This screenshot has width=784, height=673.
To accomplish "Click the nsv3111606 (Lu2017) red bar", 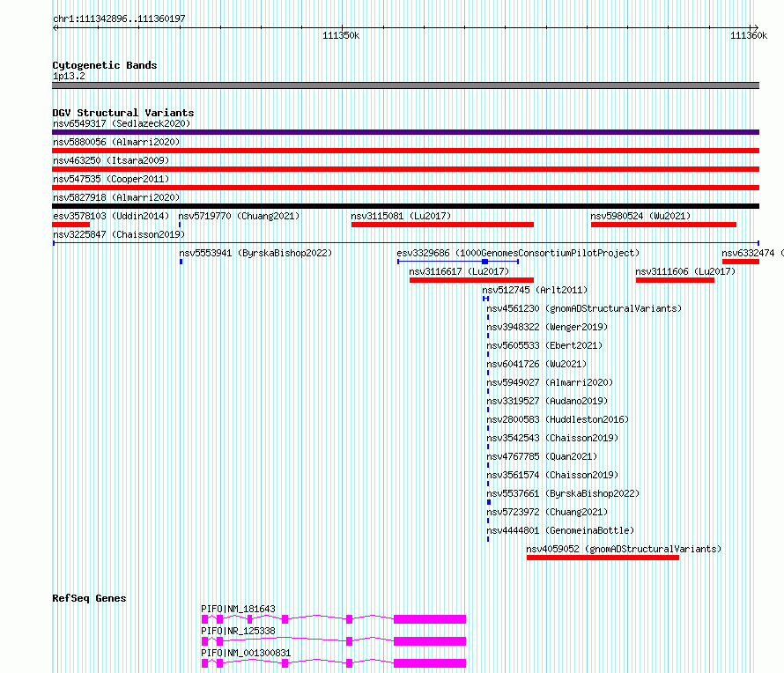I will click(675, 280).
